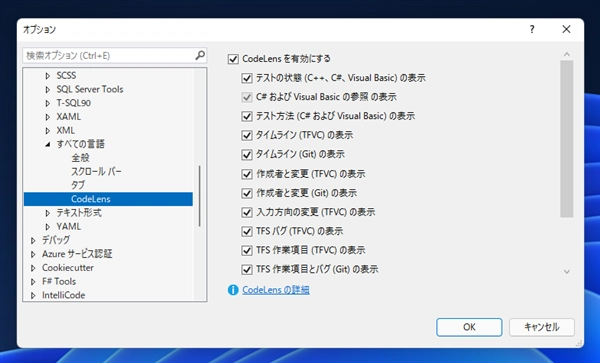This screenshot has height=363, width=600.
Task: Uncheck 作成者と変更 (TFVC) の表示
Action: click(x=247, y=174)
